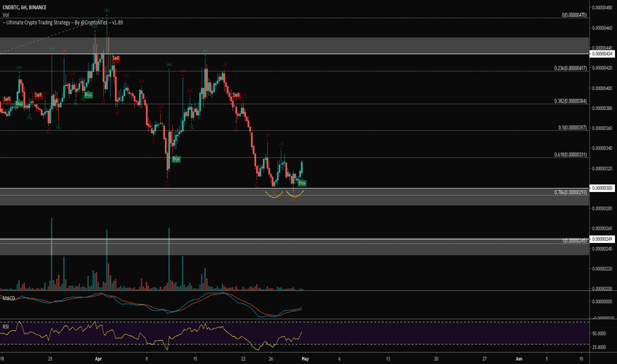
Task: Click the first Buy signal near March 20
Action: [19, 103]
